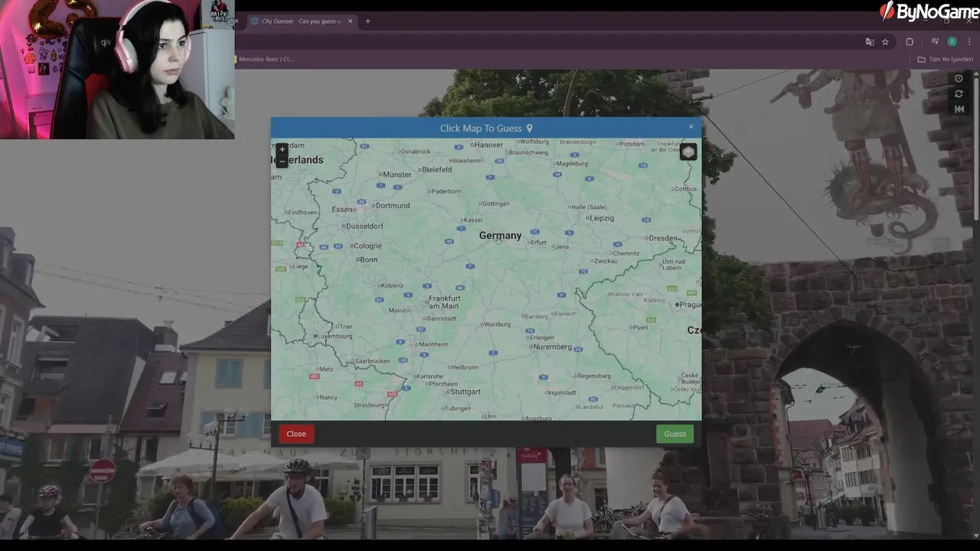The image size is (980, 551).
Task: Click Saarbrücken on the map
Action: (371, 361)
